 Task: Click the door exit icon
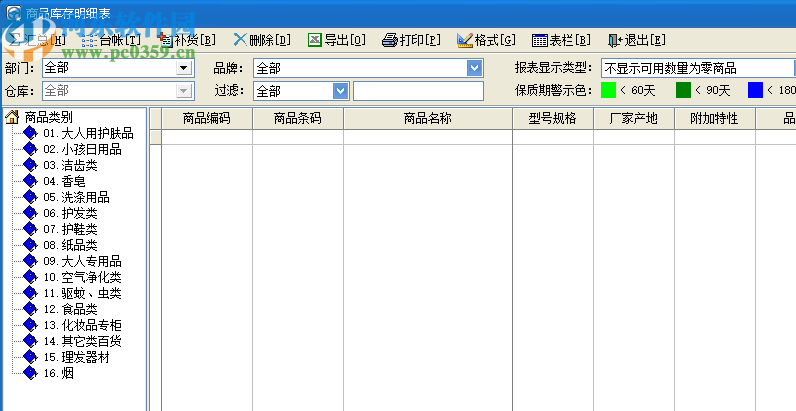click(x=614, y=40)
